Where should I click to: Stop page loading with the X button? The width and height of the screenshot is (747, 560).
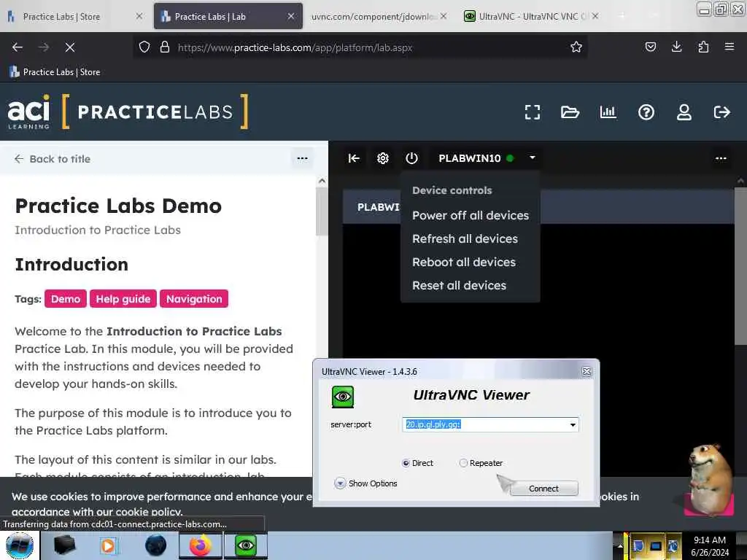pos(69,47)
